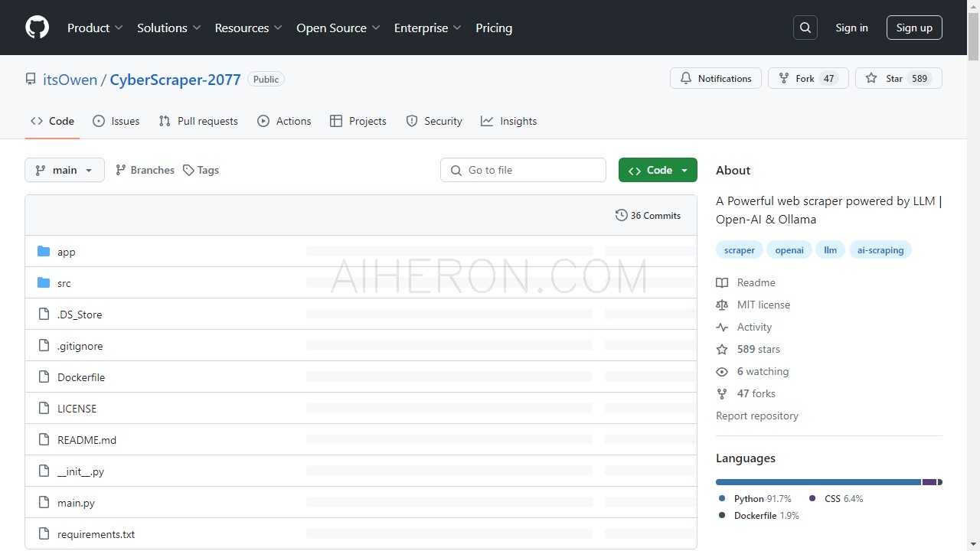Switch to the Actions tab
The image size is (980, 551).
pyautogui.click(x=284, y=121)
